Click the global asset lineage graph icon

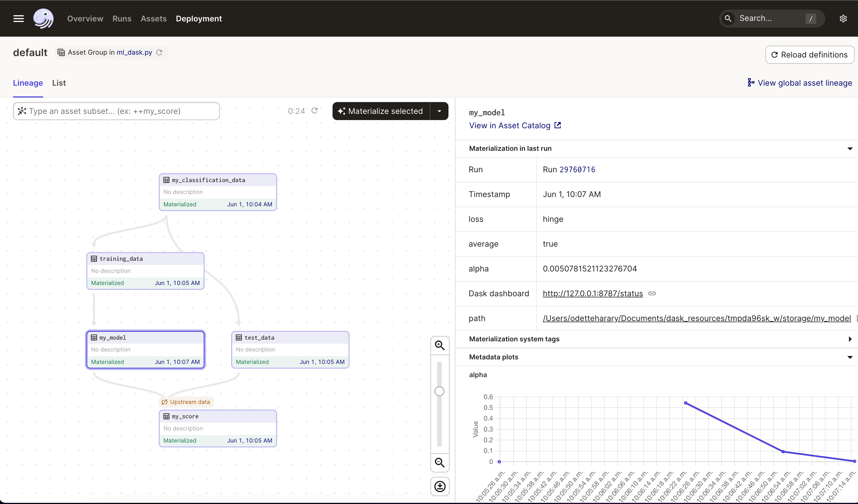click(x=751, y=82)
